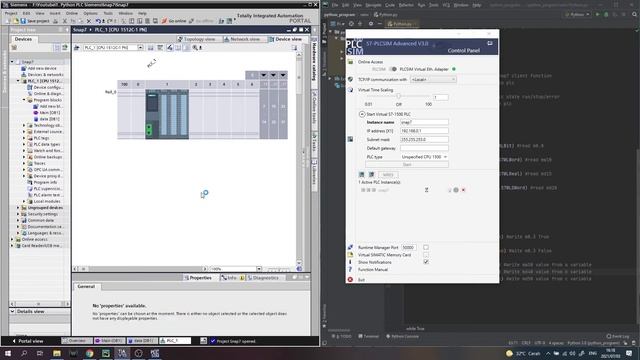Screen dimensions: 640x360
Task: Open the Project menu in TIA Portal
Action: 11,13
